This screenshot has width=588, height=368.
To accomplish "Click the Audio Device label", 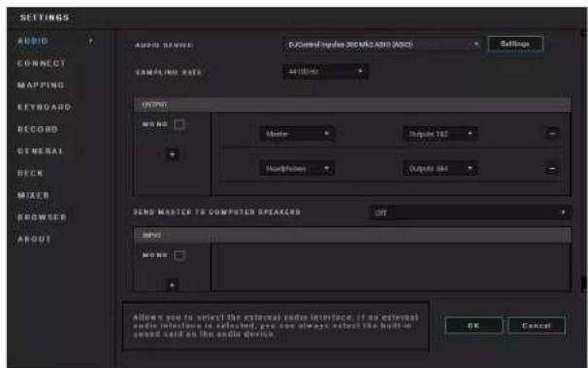I will 164,46.
